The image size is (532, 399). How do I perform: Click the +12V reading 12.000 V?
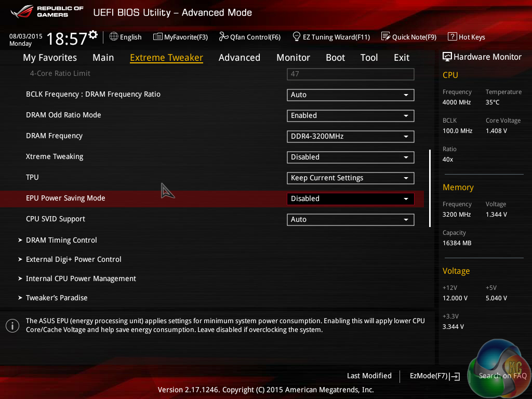click(455, 298)
